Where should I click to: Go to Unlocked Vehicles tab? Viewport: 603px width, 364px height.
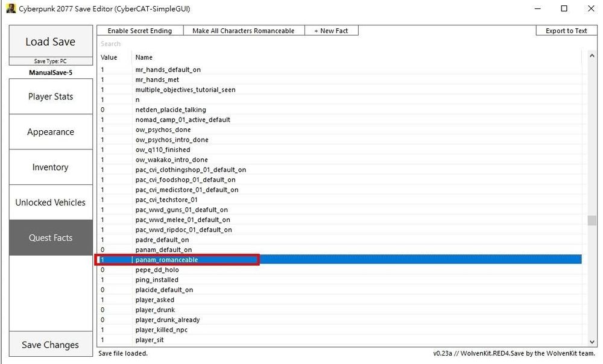51,202
